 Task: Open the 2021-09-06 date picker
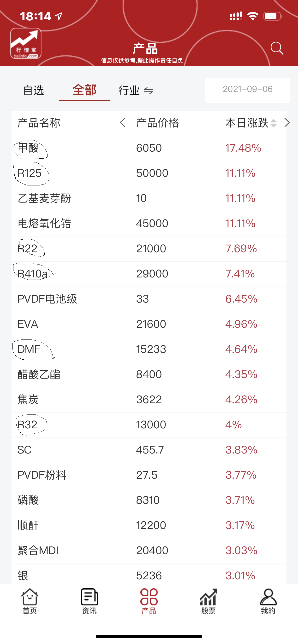click(247, 90)
